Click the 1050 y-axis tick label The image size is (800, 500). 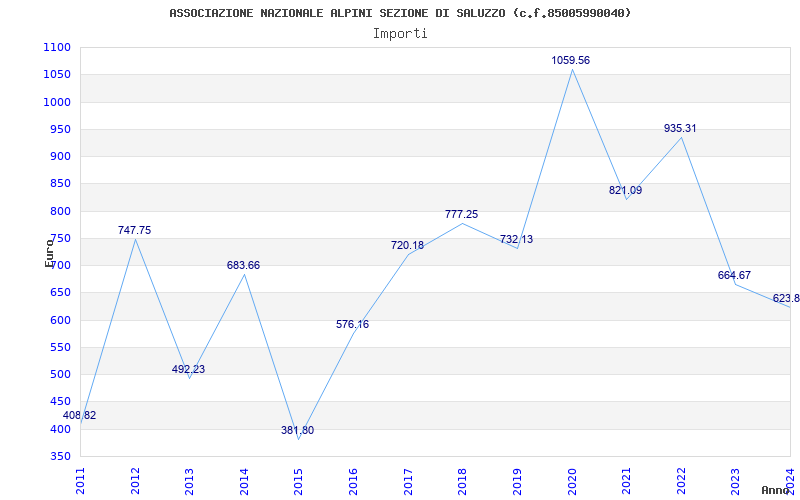(58, 74)
